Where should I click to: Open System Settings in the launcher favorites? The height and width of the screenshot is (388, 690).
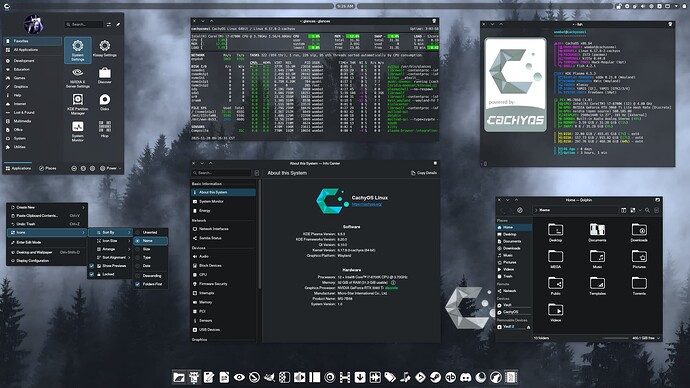77,50
